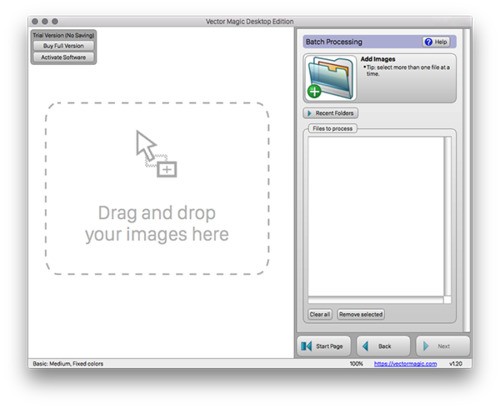The image size is (500, 408).
Task: Click Activate Software button
Action: [x=63, y=57]
